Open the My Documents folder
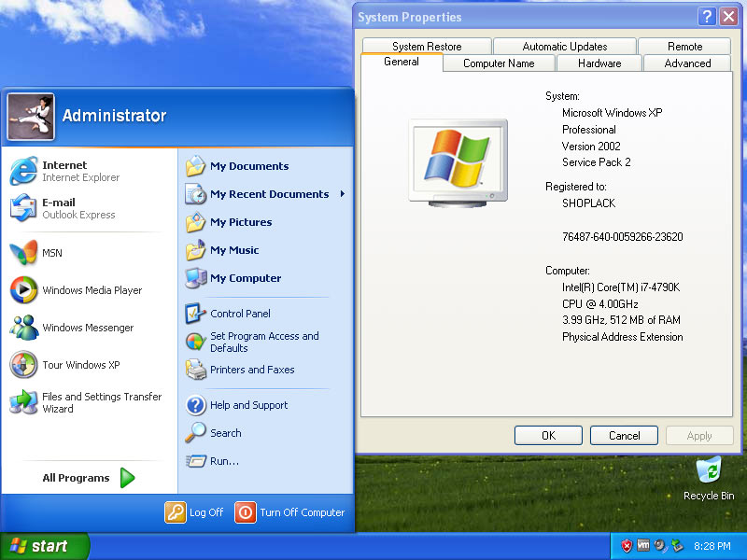The image size is (747, 560). pyautogui.click(x=237, y=166)
